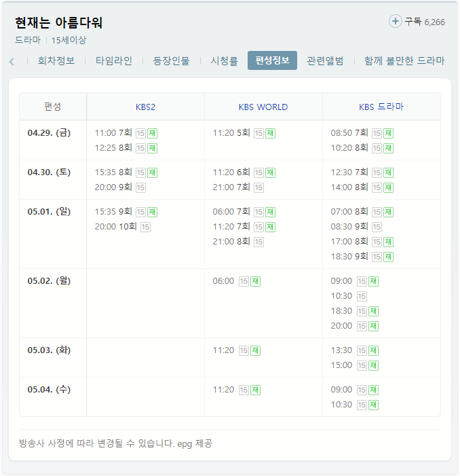Select the 편성정보 tab
Image resolution: width=460 pixels, height=476 pixels.
coord(272,60)
